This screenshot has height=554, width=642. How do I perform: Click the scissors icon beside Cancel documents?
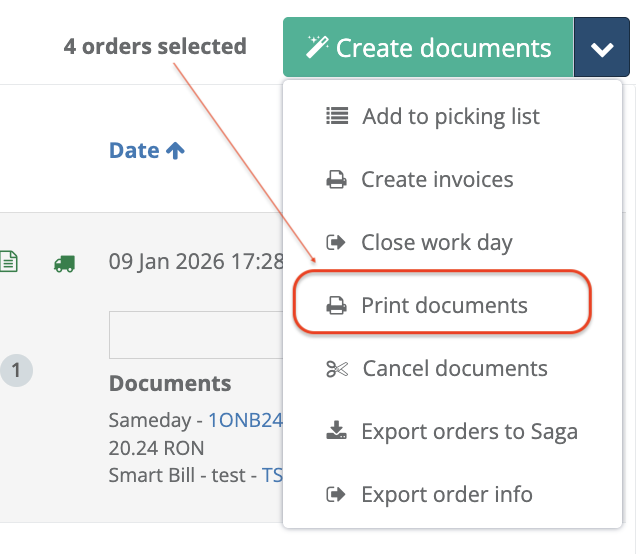(337, 369)
